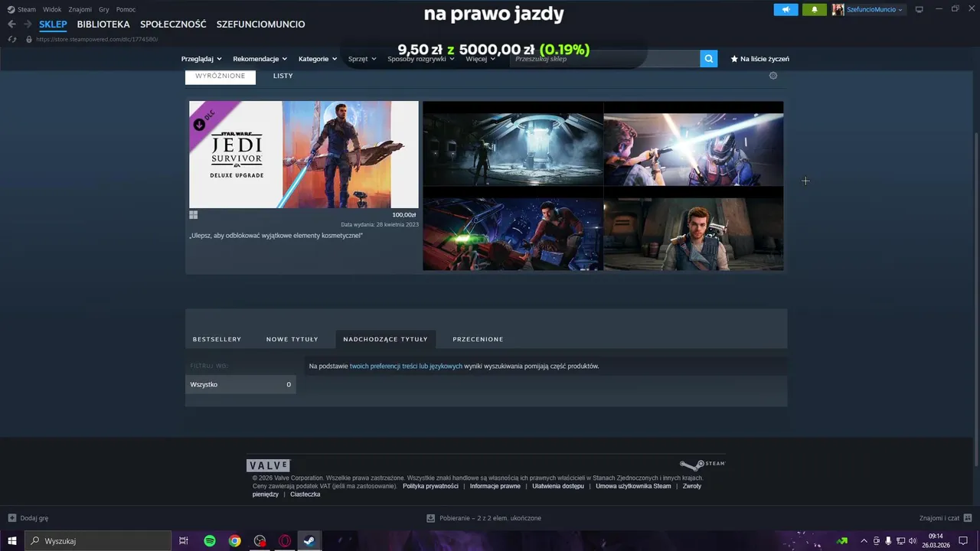Open the green blaster fight screenshot

point(513,228)
